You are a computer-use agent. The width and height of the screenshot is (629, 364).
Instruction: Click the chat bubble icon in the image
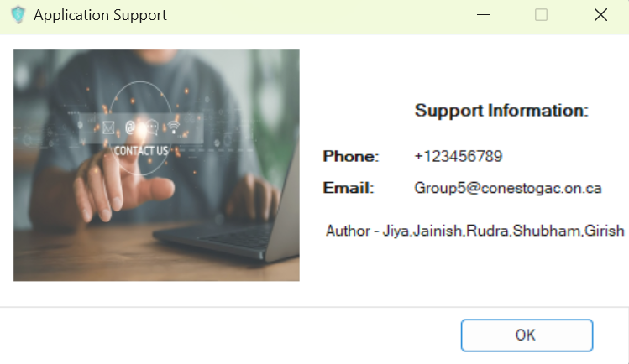pos(152,127)
